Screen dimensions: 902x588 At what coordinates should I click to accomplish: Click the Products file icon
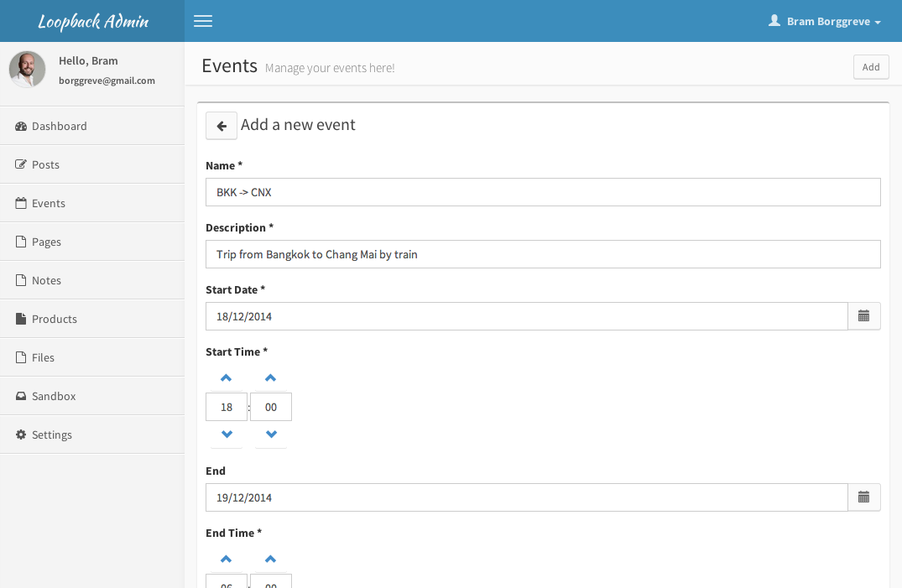pos(21,319)
